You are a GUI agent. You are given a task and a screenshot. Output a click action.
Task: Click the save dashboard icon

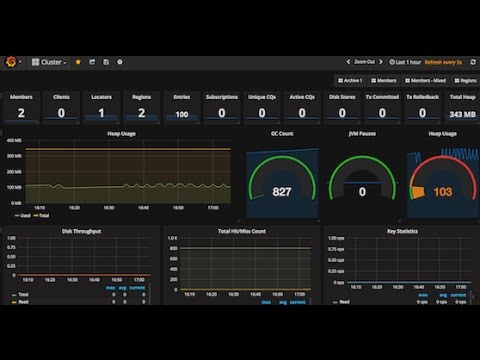click(x=106, y=62)
